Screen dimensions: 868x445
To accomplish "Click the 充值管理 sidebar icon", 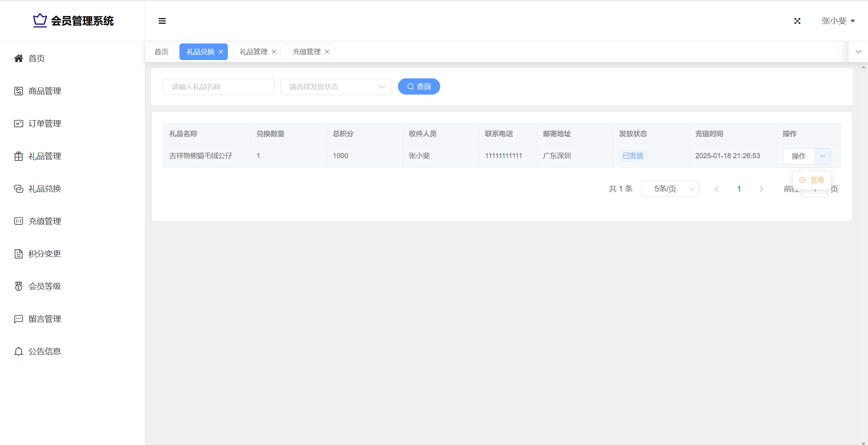I will pos(18,221).
